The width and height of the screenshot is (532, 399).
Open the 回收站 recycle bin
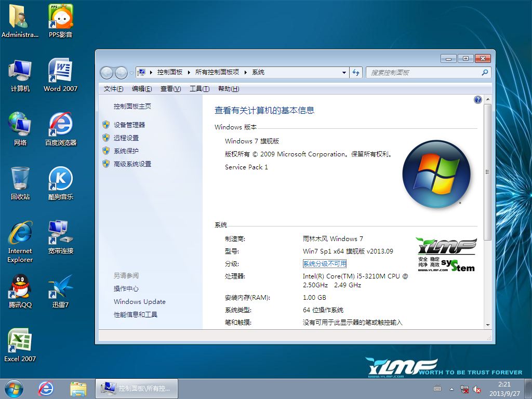(x=20, y=183)
